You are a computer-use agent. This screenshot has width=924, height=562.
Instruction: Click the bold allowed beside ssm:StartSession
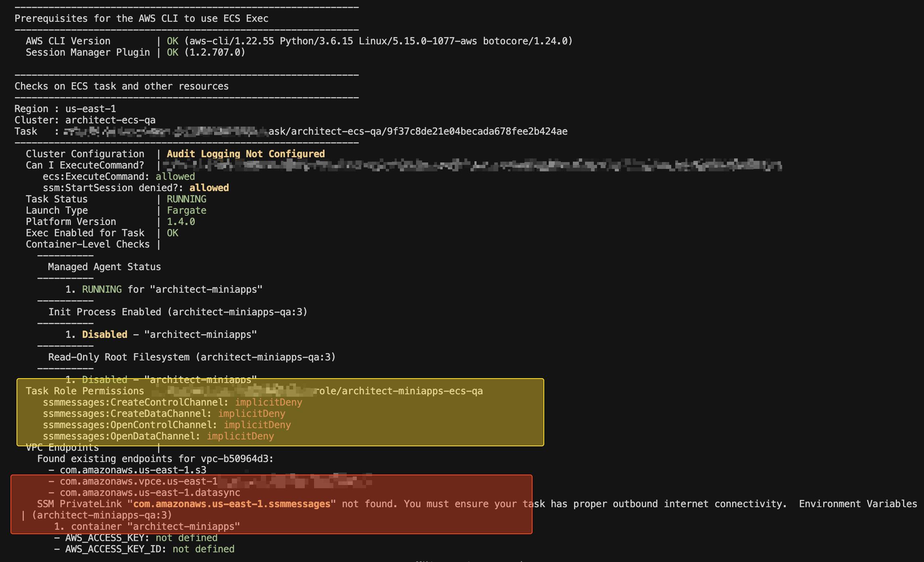point(209,188)
